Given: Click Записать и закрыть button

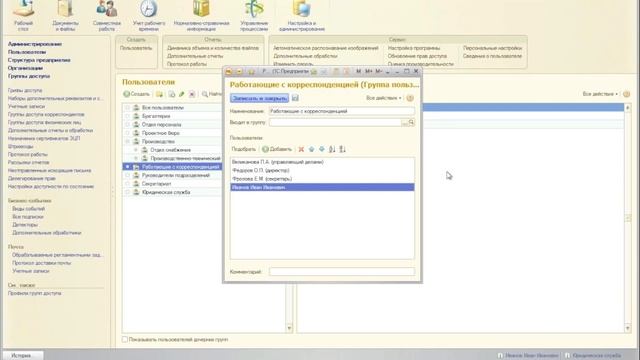Looking at the screenshot, I should coord(259,98).
